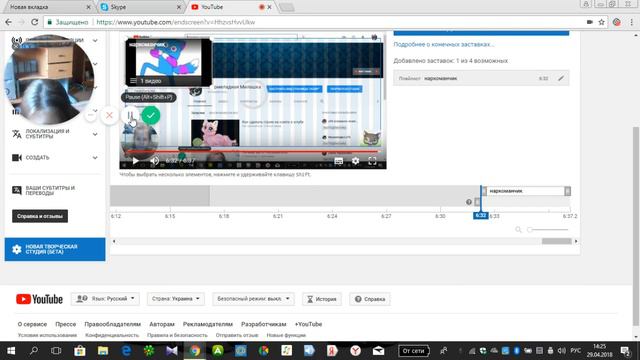The height and width of the screenshot is (360, 640).
Task: Click the subtitles and translations sidebar icon
Action: click(x=17, y=191)
